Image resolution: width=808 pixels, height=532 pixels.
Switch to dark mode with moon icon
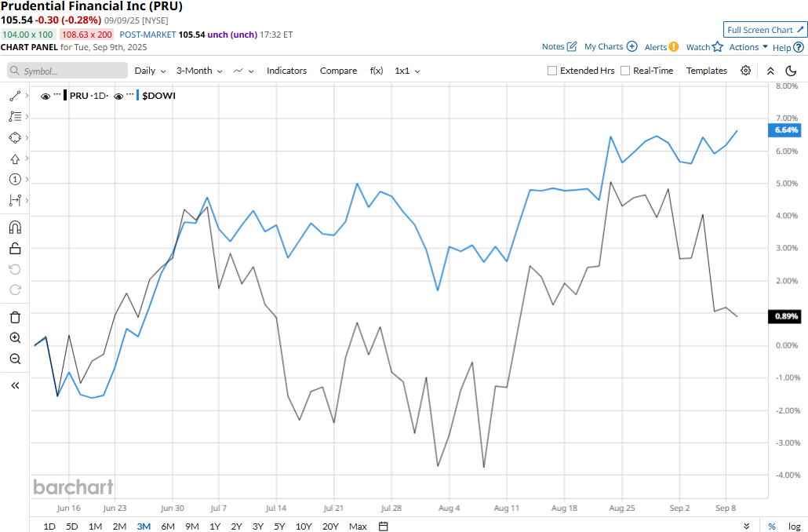tap(791, 71)
